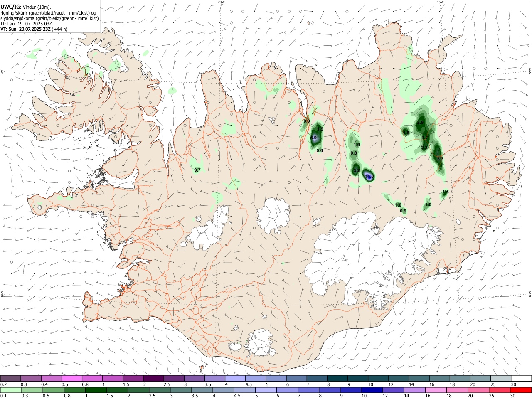Select the 'rigning/skúrir' legend description line
Screen dimensions: 532x399
(48, 13)
